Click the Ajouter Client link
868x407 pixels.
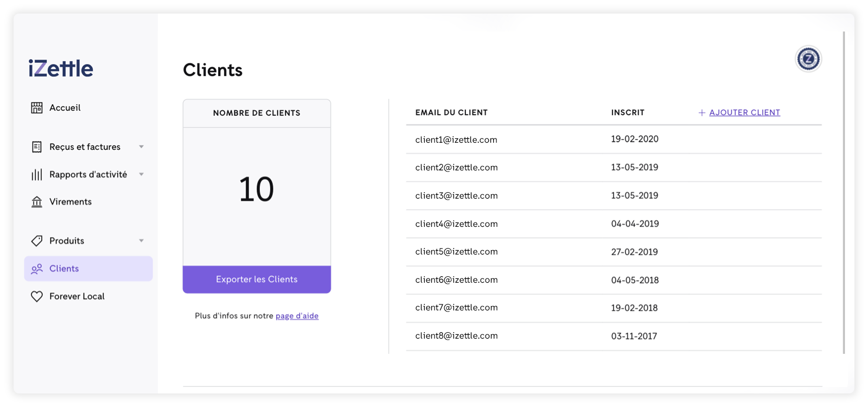point(744,113)
